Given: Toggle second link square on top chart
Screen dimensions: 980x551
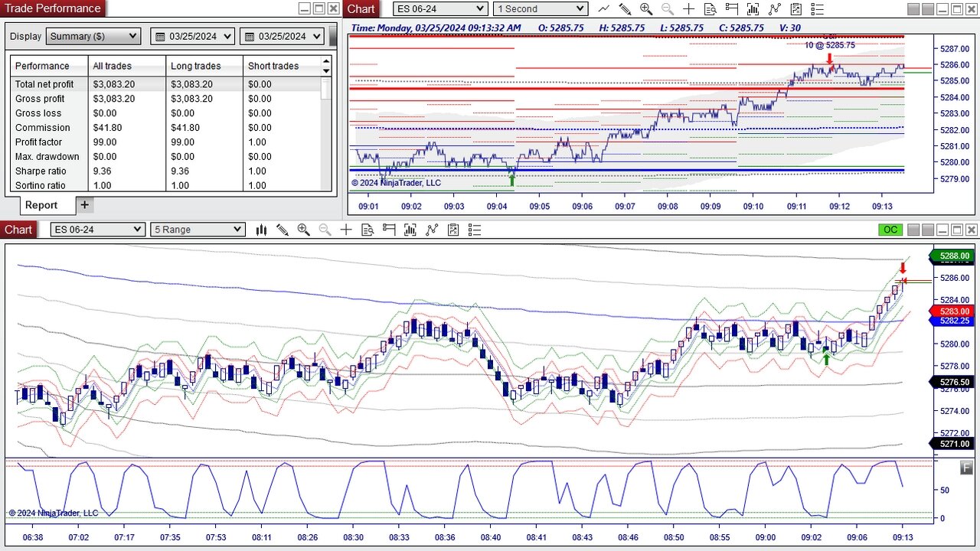Looking at the screenshot, I should 927,9.
